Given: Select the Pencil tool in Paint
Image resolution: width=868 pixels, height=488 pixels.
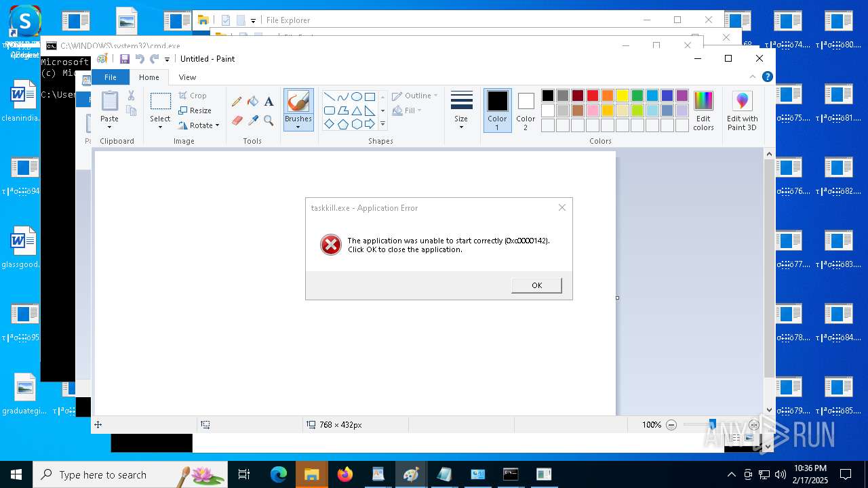Looking at the screenshot, I should 237,102.
